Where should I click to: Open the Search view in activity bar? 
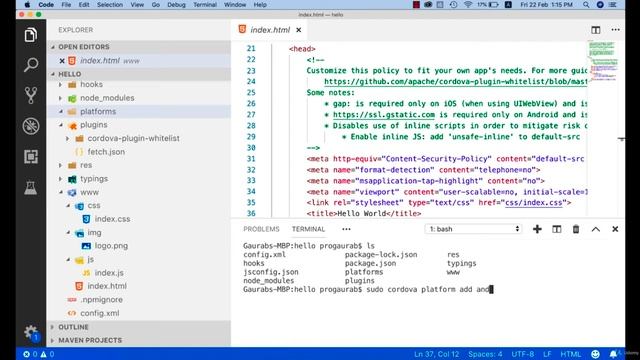[x=31, y=65]
